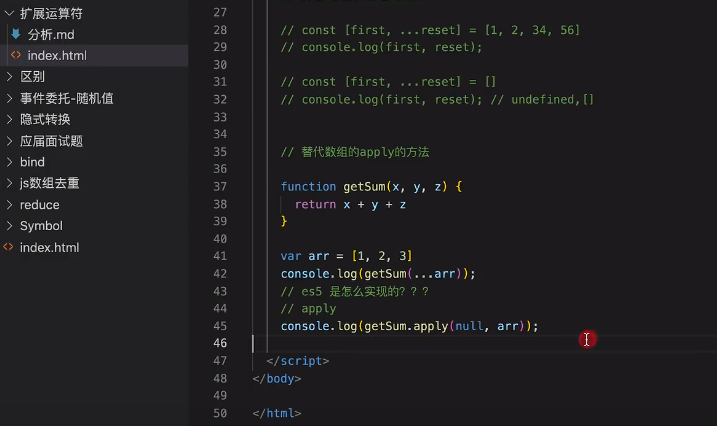
Task: Click the 应届面试题 folder label
Action: pyautogui.click(x=51, y=141)
